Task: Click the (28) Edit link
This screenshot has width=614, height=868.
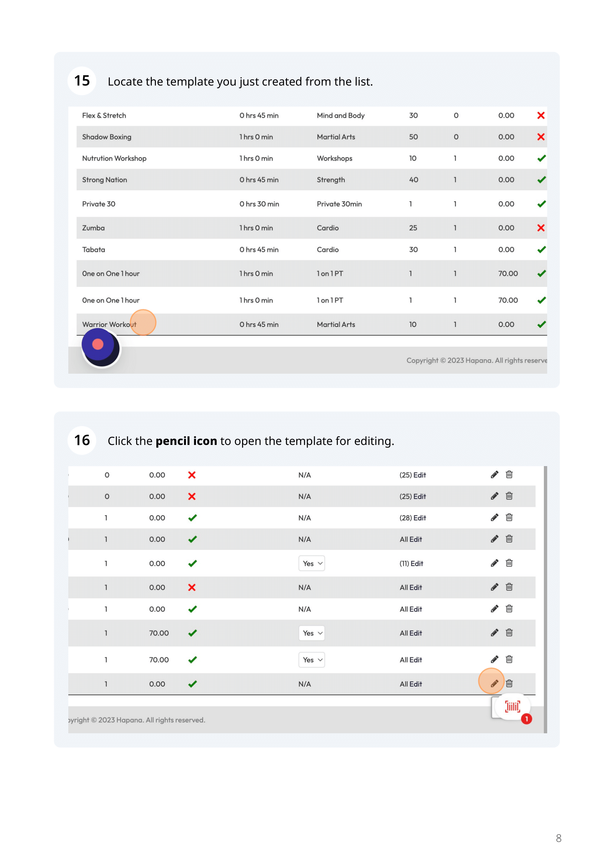Action: click(x=413, y=518)
